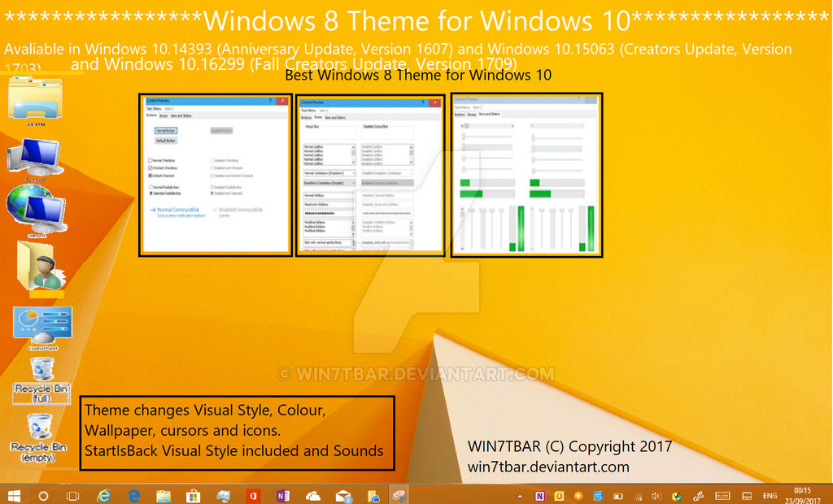Open File Explorer from the taskbar
The height and width of the screenshot is (504, 833).
tap(164, 496)
